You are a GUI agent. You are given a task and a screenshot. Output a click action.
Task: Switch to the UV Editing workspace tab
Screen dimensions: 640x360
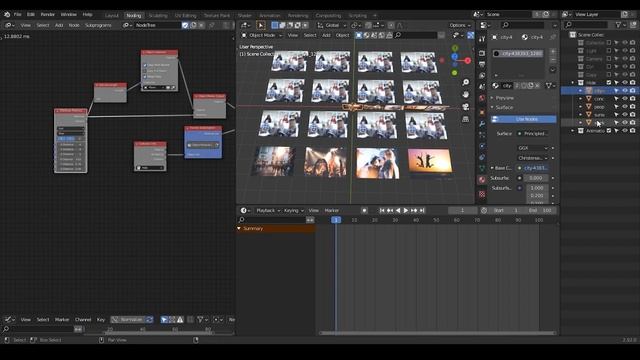click(186, 16)
